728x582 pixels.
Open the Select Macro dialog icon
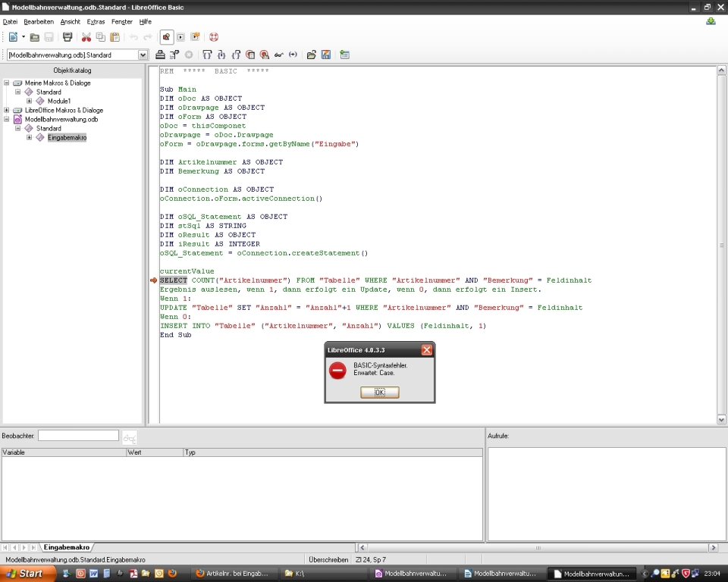(x=181, y=37)
